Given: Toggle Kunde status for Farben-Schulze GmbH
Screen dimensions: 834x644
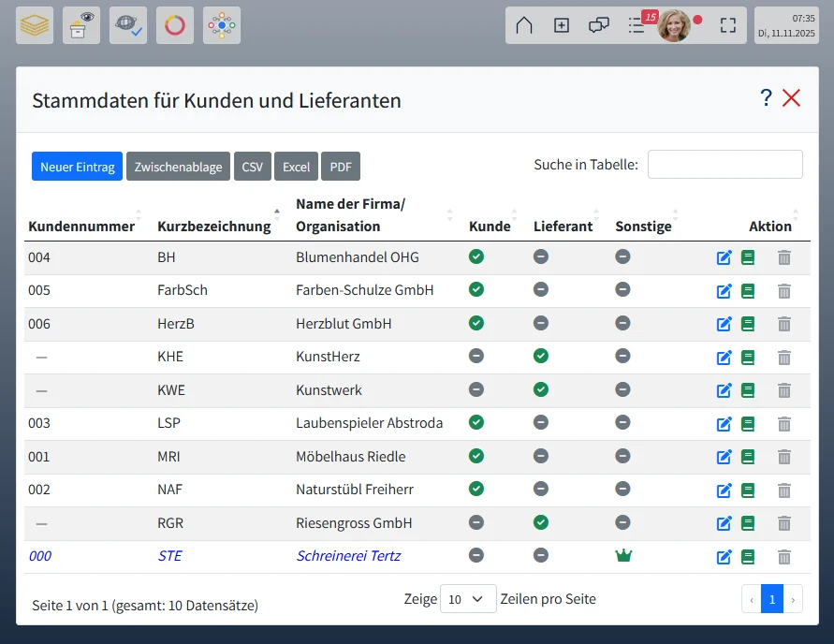Looking at the screenshot, I should point(476,290).
